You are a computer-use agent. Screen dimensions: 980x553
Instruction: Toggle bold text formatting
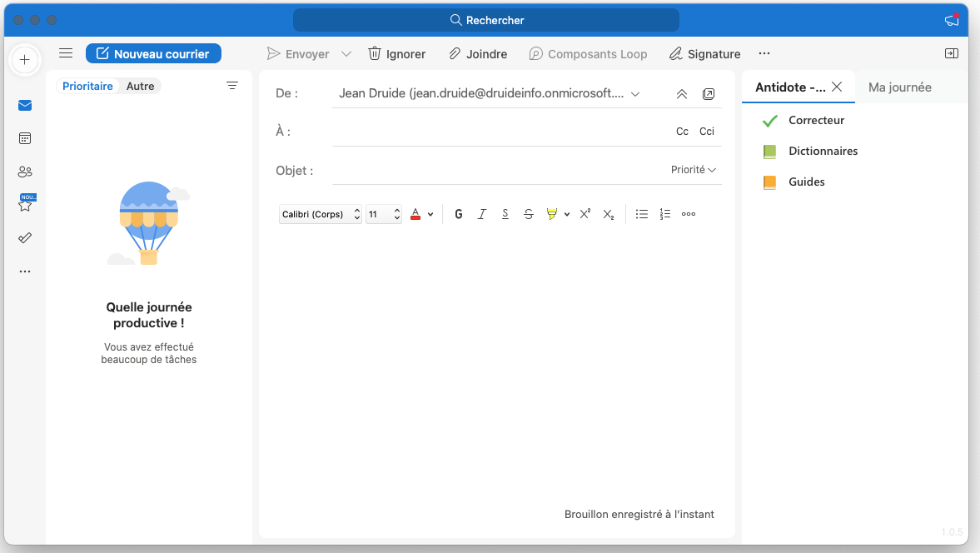coord(459,214)
